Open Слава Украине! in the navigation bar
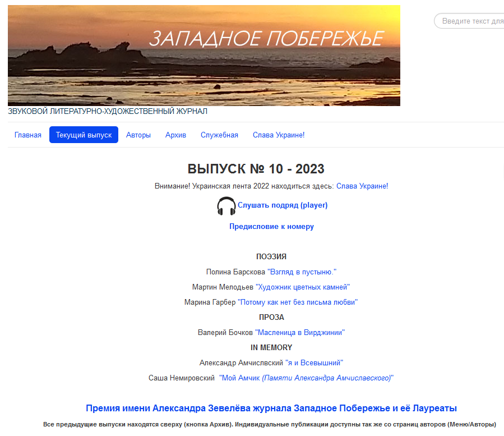 point(279,135)
